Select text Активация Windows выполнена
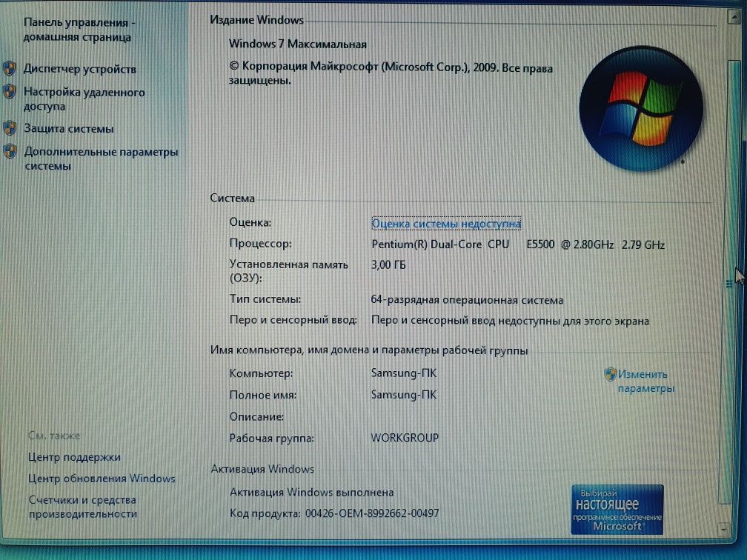Image resolution: width=747 pixels, height=560 pixels. click(x=311, y=492)
